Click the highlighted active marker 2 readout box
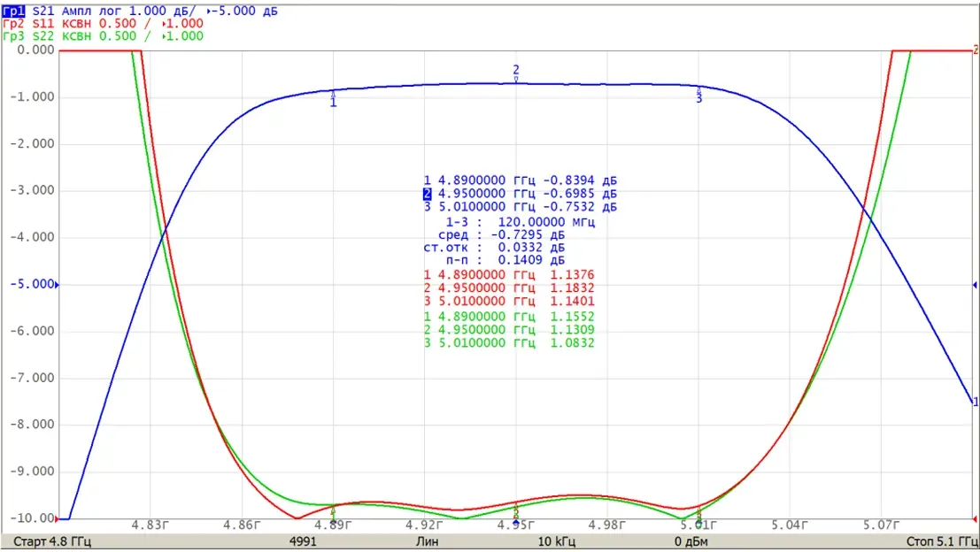 pyautogui.click(x=427, y=194)
